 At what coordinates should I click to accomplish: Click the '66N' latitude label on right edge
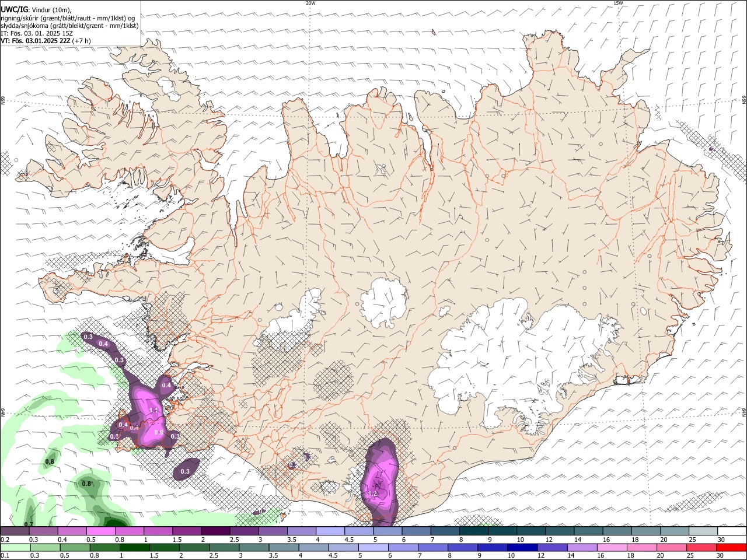pos(744,100)
